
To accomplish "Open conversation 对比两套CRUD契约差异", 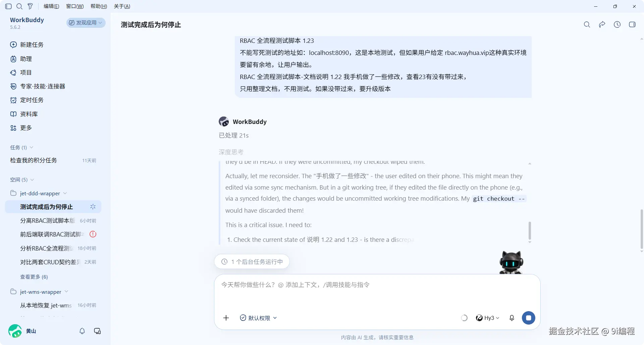I will 53,262.
